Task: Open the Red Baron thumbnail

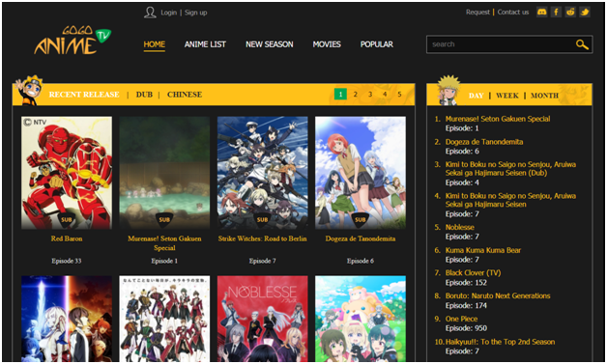Action: (x=67, y=173)
